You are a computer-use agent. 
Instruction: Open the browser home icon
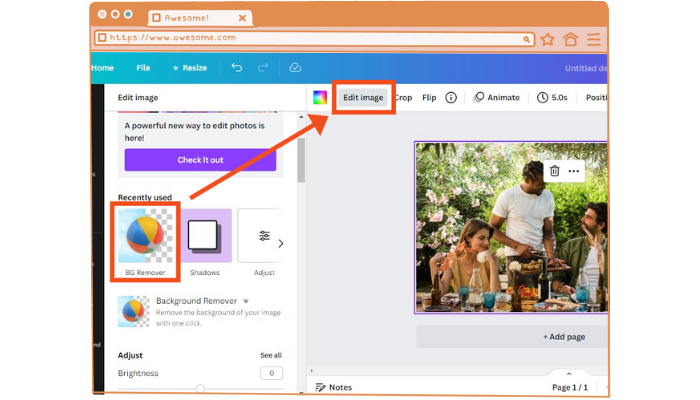pos(571,39)
